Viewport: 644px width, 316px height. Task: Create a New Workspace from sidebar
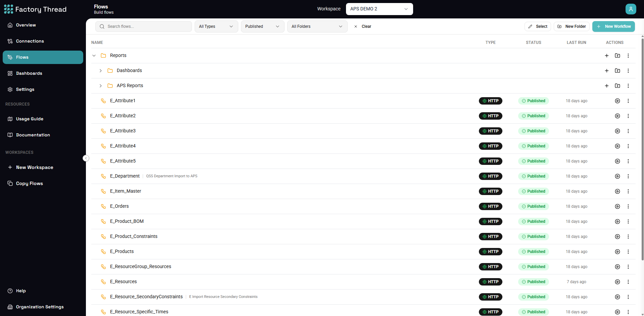pos(43,167)
